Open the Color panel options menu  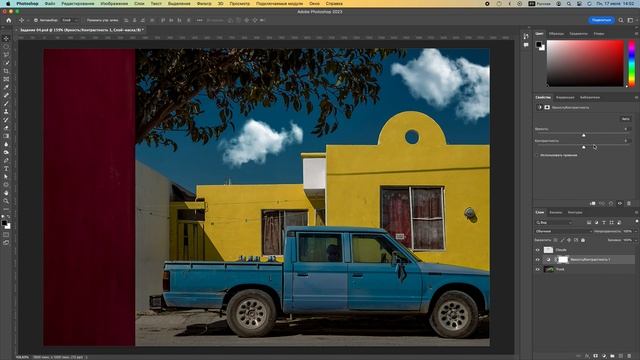[x=636, y=33]
